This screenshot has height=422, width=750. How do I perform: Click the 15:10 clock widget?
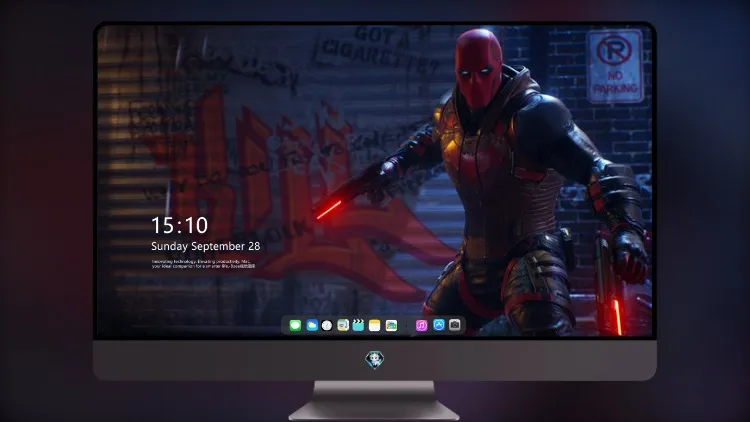tap(179, 225)
